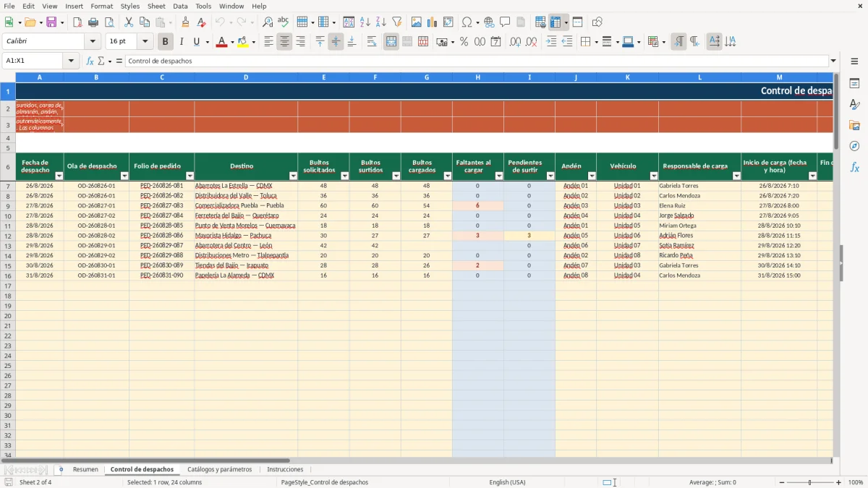Open the Format menu
The image size is (868, 488).
(102, 6)
